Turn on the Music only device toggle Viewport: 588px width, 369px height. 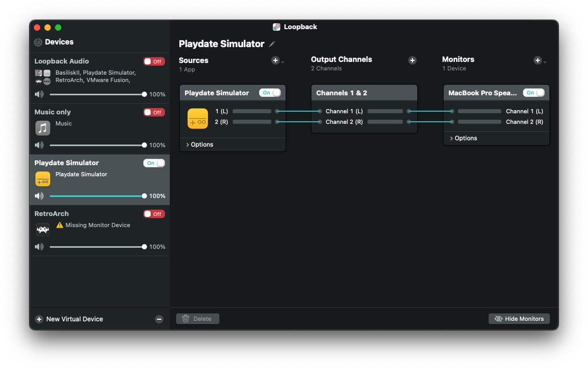tap(154, 112)
